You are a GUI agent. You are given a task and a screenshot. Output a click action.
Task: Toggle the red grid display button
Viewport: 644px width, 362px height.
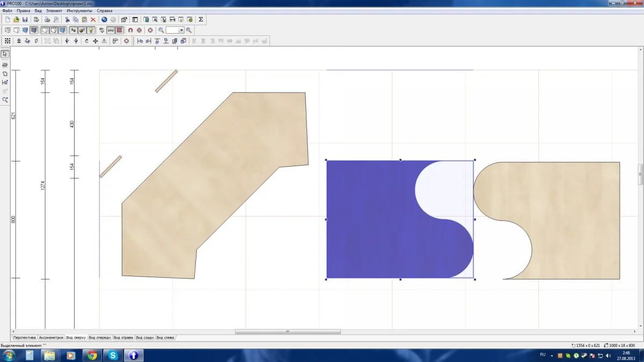pos(119,30)
